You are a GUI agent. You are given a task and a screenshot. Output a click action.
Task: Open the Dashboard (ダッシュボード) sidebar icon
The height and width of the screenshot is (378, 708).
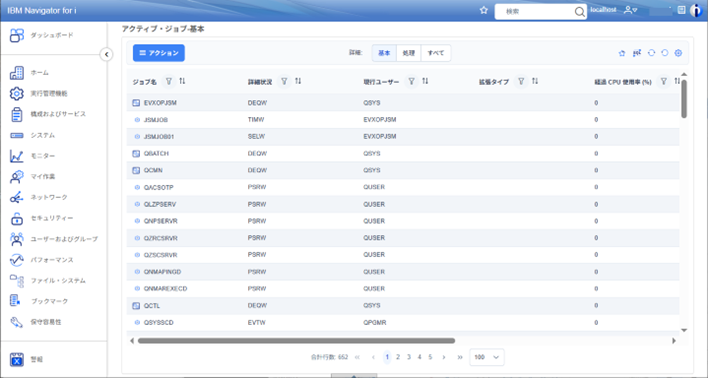17,35
